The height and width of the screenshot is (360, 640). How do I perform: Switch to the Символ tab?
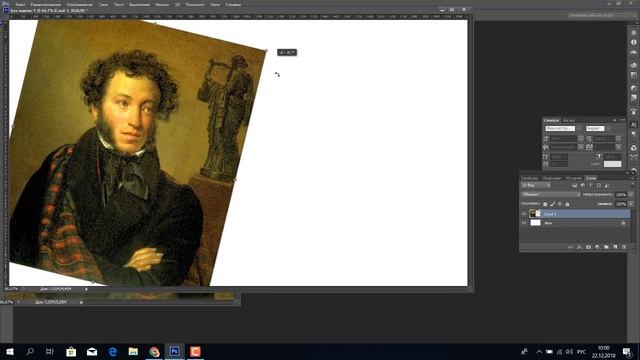click(x=551, y=120)
